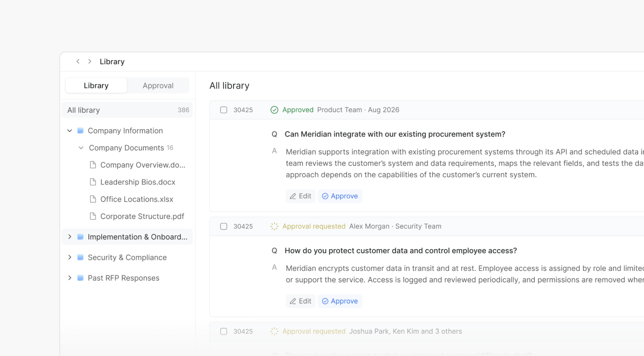644x356 pixels.
Task: Click the Past RFP Responses folder icon
Action: click(80, 278)
